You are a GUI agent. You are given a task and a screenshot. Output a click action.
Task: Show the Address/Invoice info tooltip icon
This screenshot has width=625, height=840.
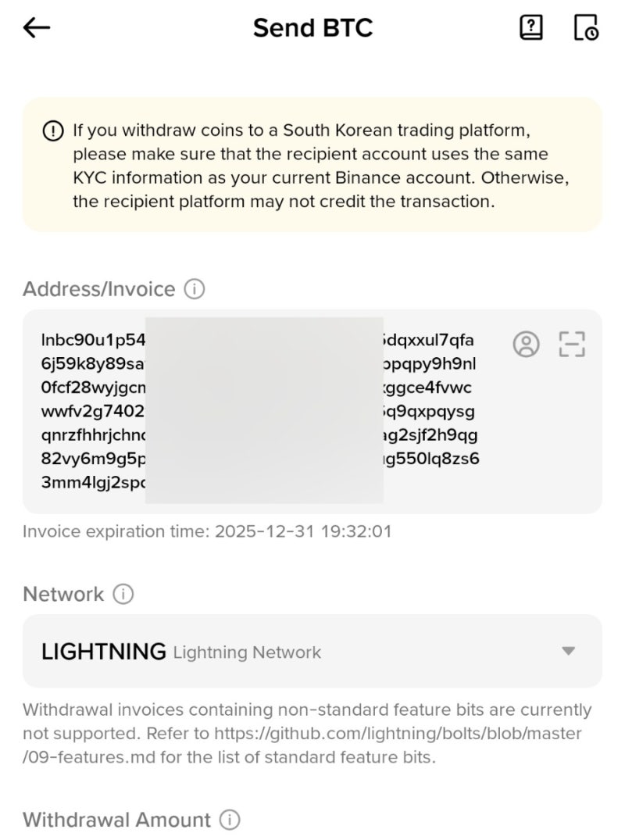195,289
